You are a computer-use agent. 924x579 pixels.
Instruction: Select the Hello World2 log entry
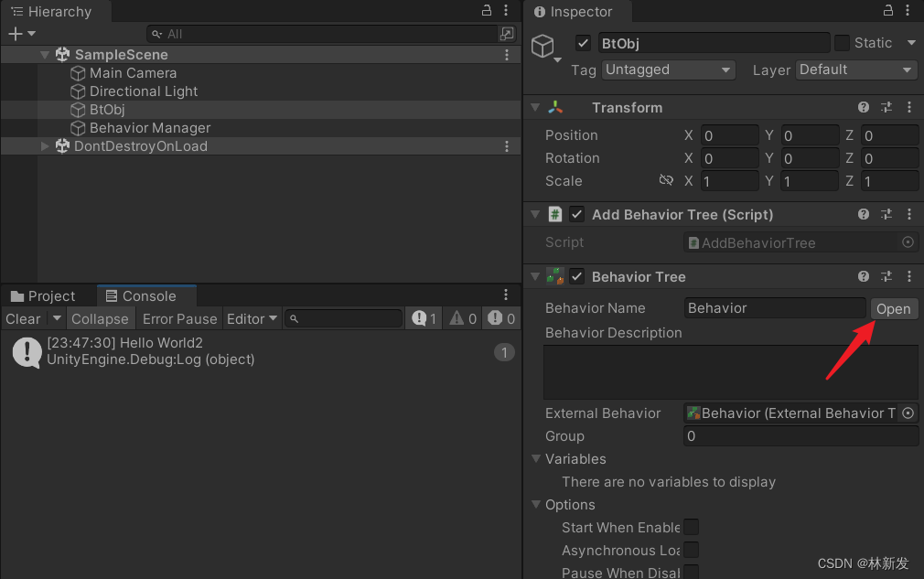(261, 351)
